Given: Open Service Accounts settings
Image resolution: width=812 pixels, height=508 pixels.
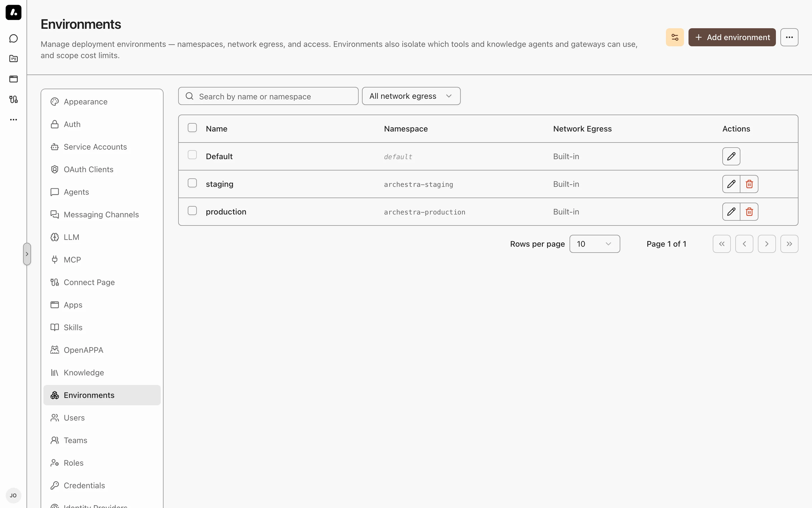Looking at the screenshot, I should tap(102, 147).
